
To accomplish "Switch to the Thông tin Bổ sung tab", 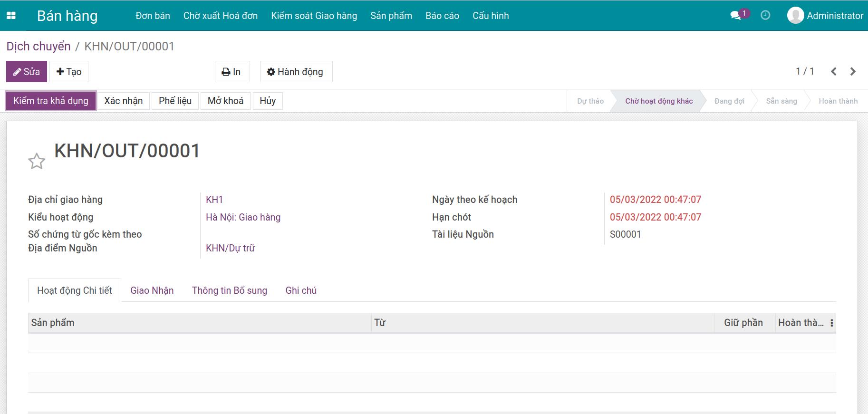I will pos(229,290).
